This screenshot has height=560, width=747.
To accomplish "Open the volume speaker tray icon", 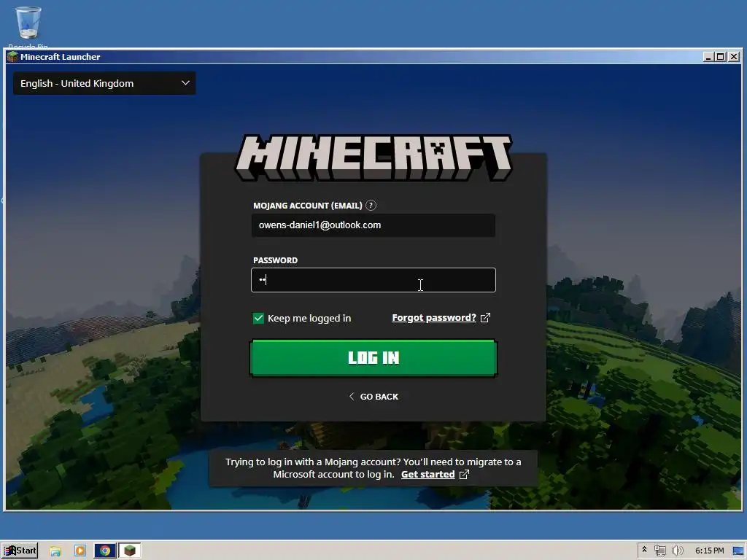I will click(x=677, y=551).
